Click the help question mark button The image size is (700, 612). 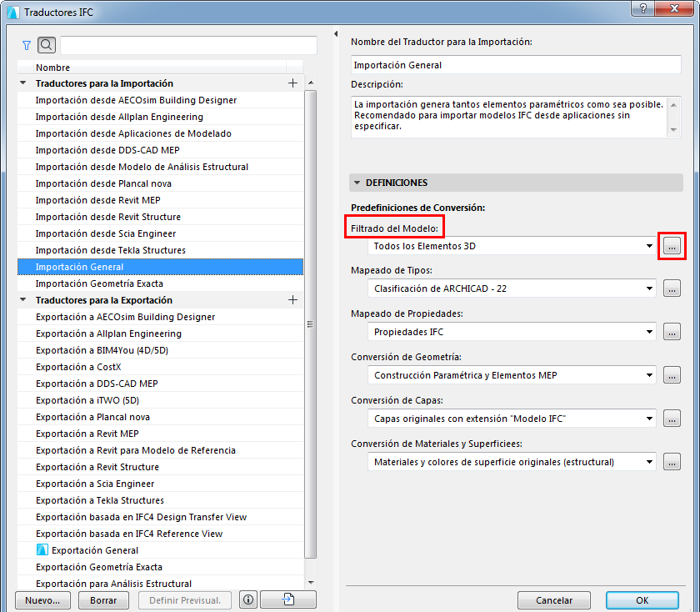pyautogui.click(x=643, y=8)
